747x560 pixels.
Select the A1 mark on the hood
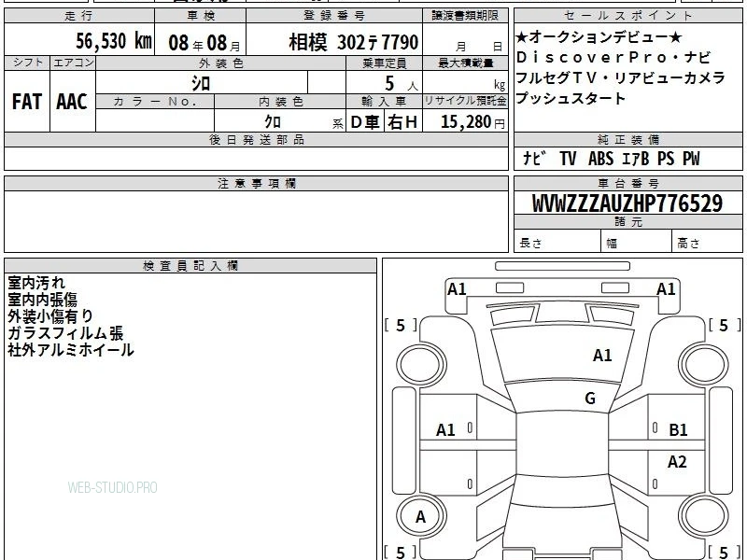tap(602, 356)
